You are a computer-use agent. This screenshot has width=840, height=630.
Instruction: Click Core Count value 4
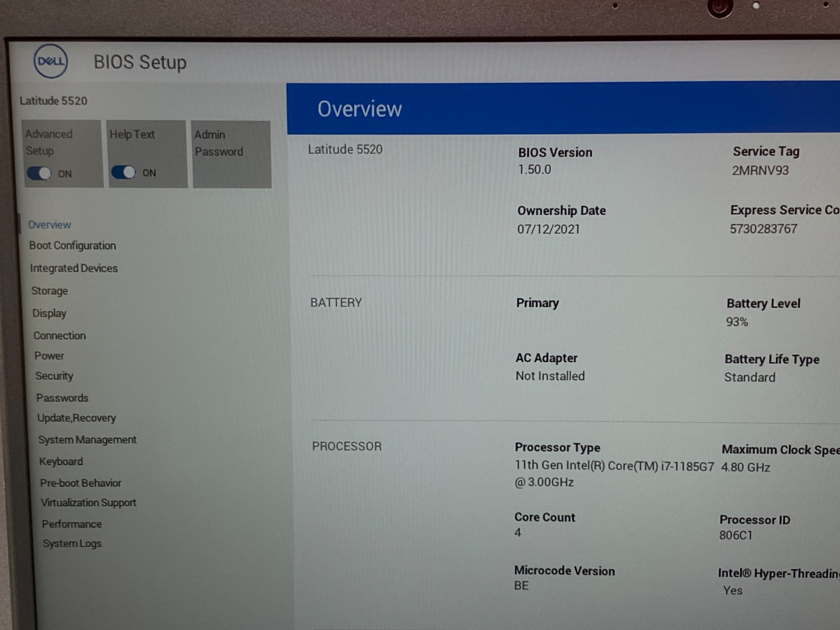518,533
